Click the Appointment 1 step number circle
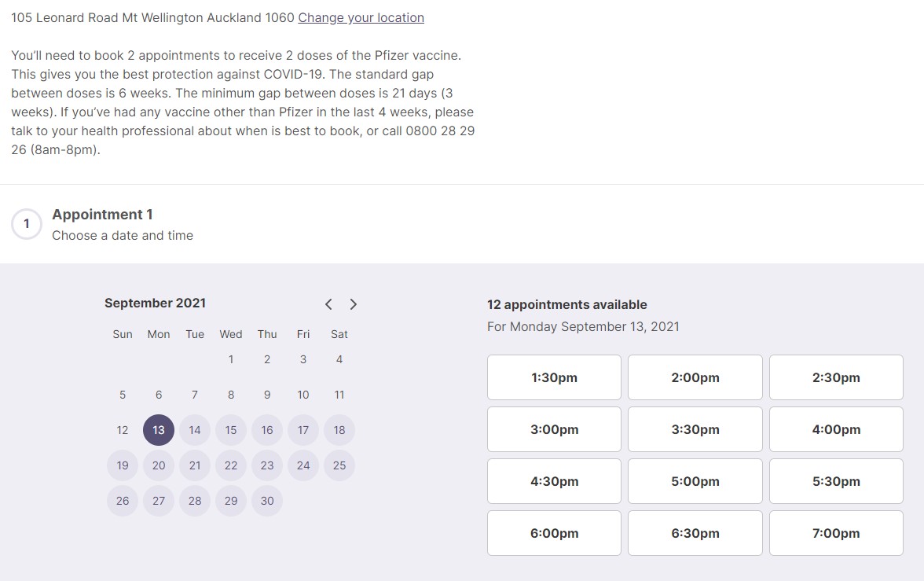 (26, 224)
